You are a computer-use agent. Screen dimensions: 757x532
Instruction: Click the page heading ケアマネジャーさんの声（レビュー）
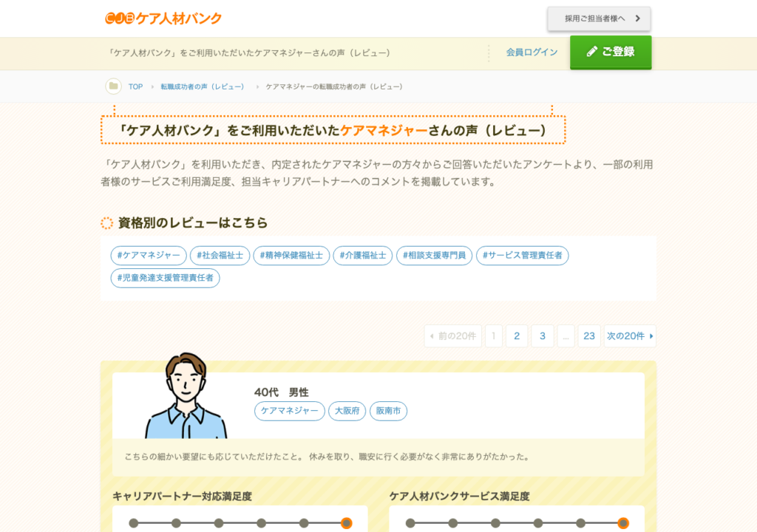click(333, 130)
